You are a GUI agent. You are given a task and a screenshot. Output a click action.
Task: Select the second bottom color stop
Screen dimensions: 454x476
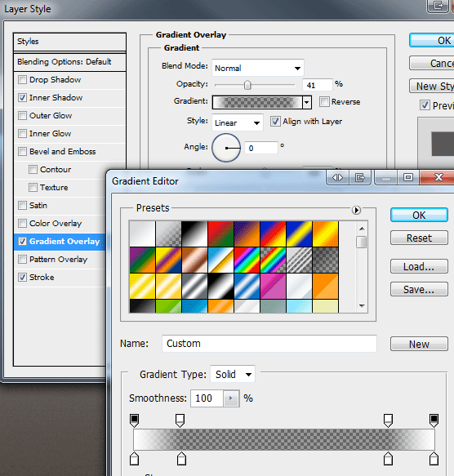(x=181, y=459)
